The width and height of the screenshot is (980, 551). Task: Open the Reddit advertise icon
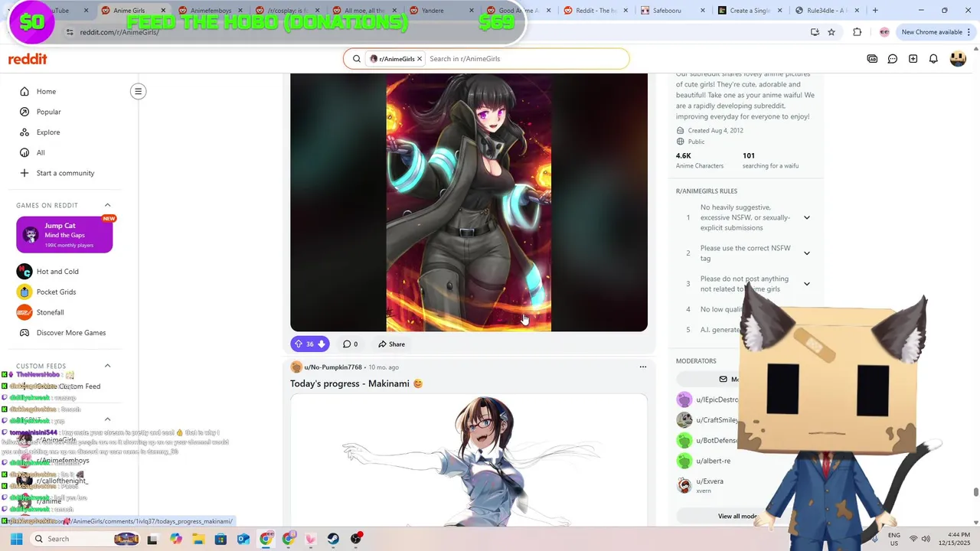tap(872, 59)
